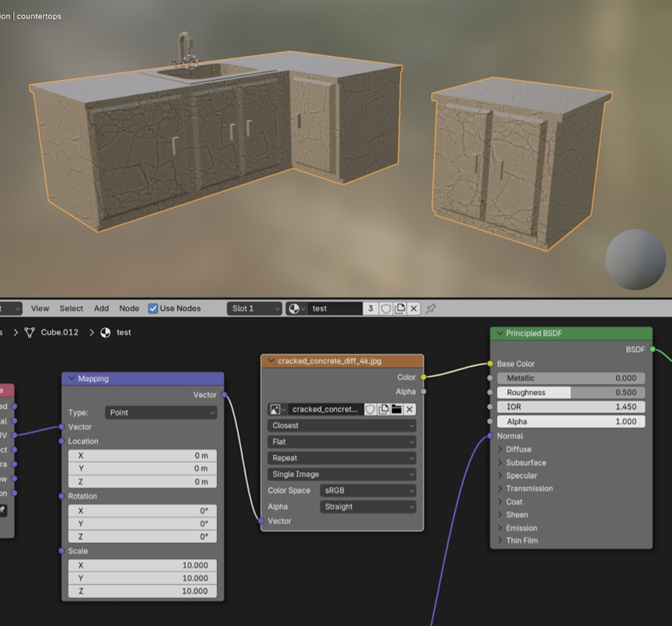Open the View menu in node editor
Viewport: 672px width, 626px height.
coord(40,309)
